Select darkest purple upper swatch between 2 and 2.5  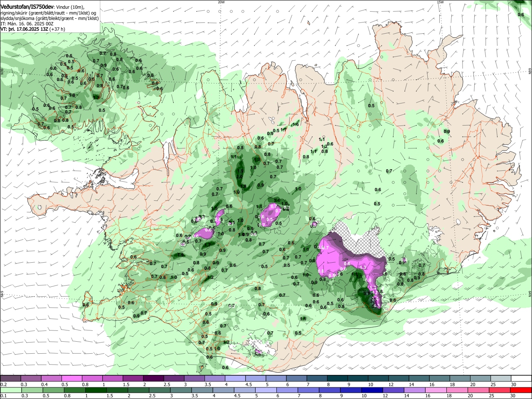point(153,378)
